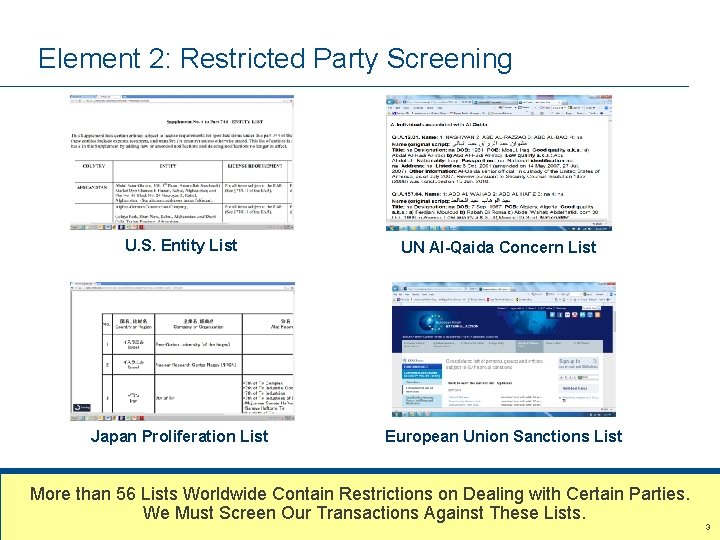Image resolution: width=720 pixels, height=540 pixels.
Task: Click 'Individuals associated with Al Qaida' heading
Action: (x=439, y=124)
